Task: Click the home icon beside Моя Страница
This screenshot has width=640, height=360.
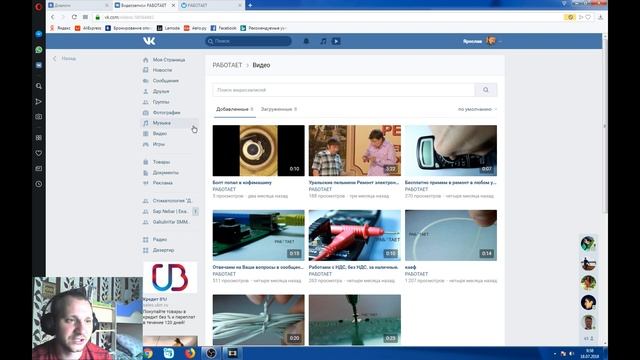Action: click(x=146, y=60)
